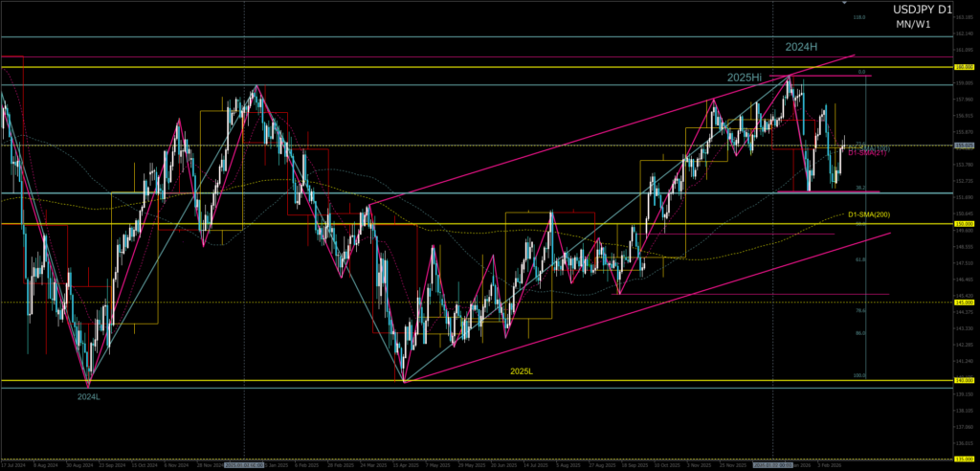Click the 135.000 price tag at bottom
The height and width of the screenshot is (471, 980).
pos(964,459)
